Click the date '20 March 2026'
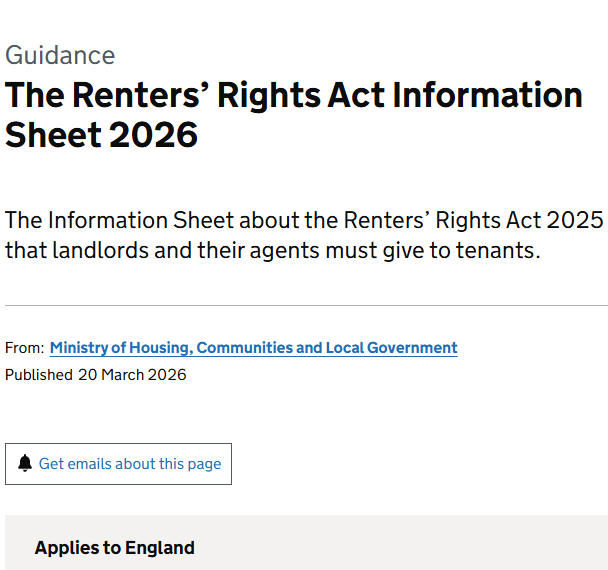This screenshot has height=570, width=608. [x=132, y=375]
